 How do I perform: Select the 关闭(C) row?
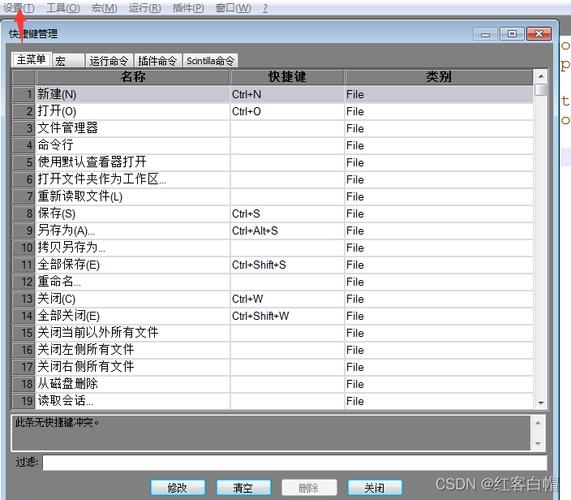[x=273, y=299]
